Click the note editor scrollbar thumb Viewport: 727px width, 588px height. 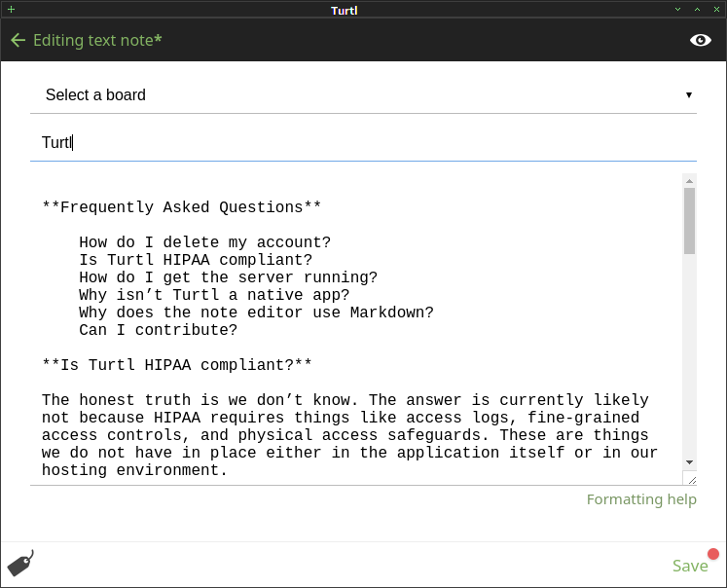689,221
